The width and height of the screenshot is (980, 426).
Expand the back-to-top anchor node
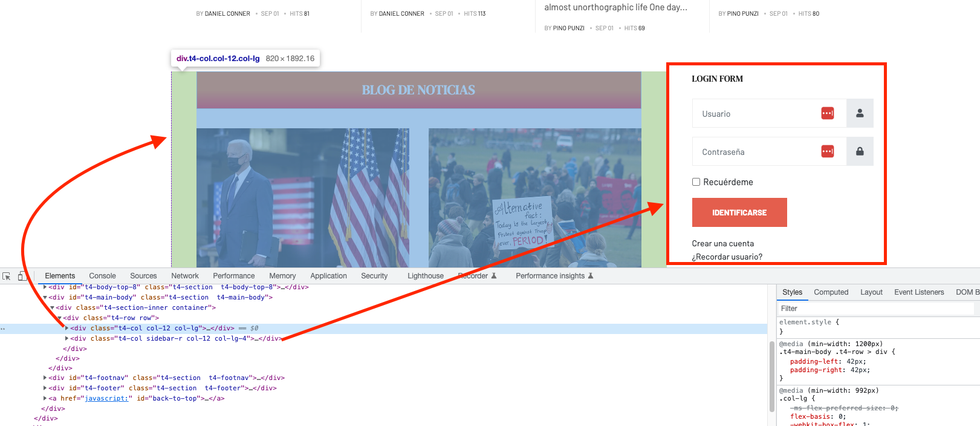[x=45, y=398]
